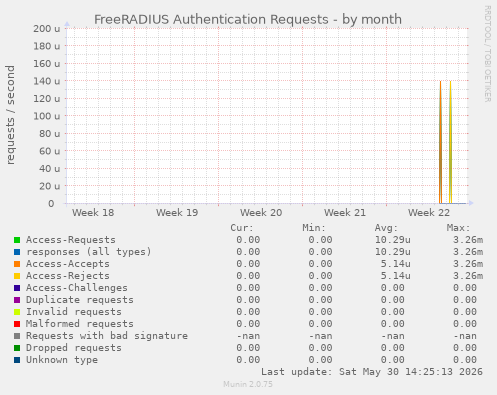Click the '100 u' y-axis tick label
497x395 pixels.
click(x=47, y=116)
